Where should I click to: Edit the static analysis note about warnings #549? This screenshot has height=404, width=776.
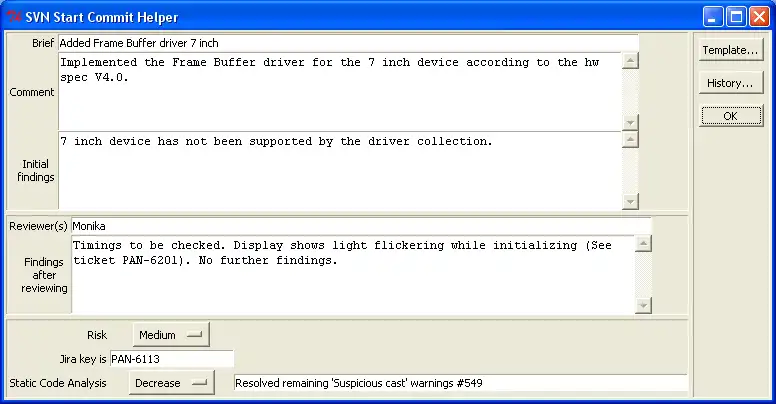(x=460, y=383)
